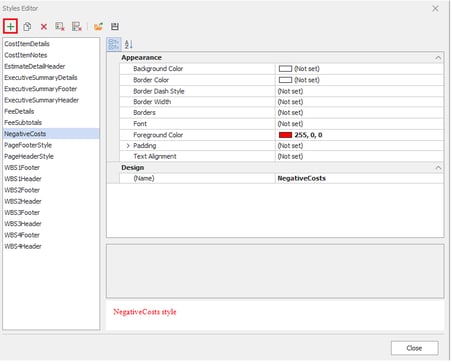
Task: Delete the selected style with red X
Action: 44,27
